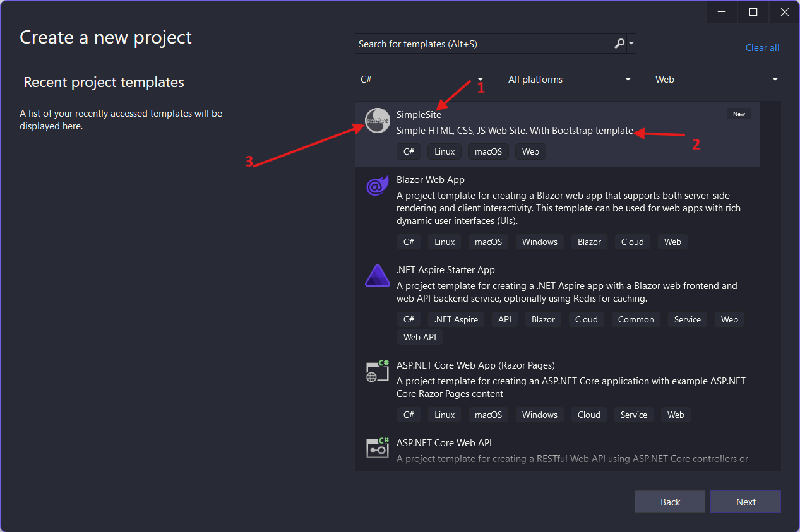This screenshot has height=532, width=800.
Task: Click the search magnifier icon
Action: (x=618, y=44)
